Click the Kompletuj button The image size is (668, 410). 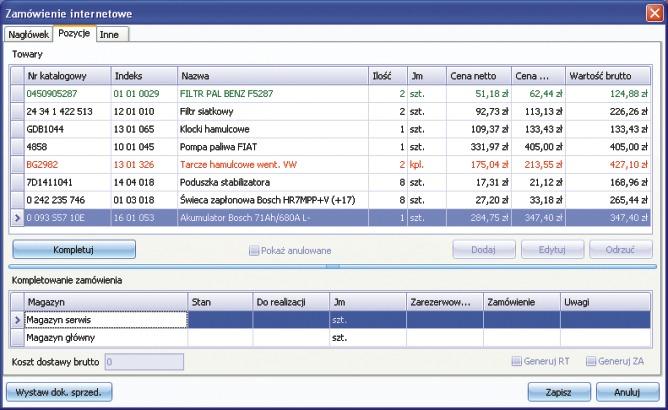coord(74,249)
